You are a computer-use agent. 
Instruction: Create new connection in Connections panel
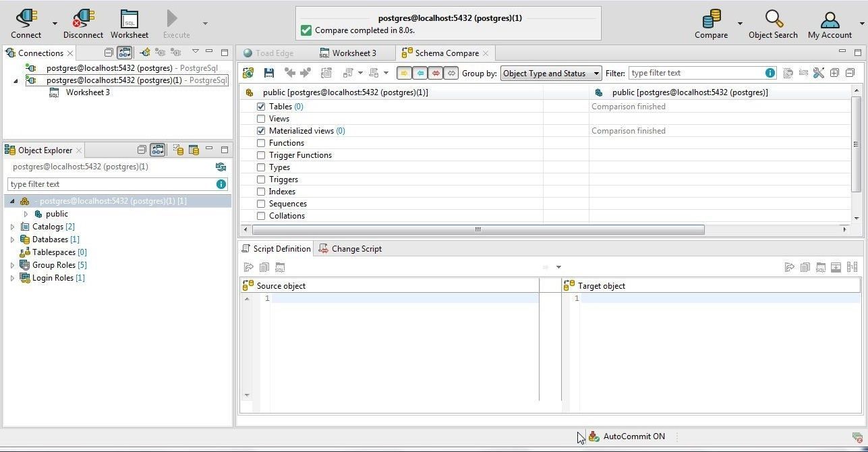pos(144,52)
